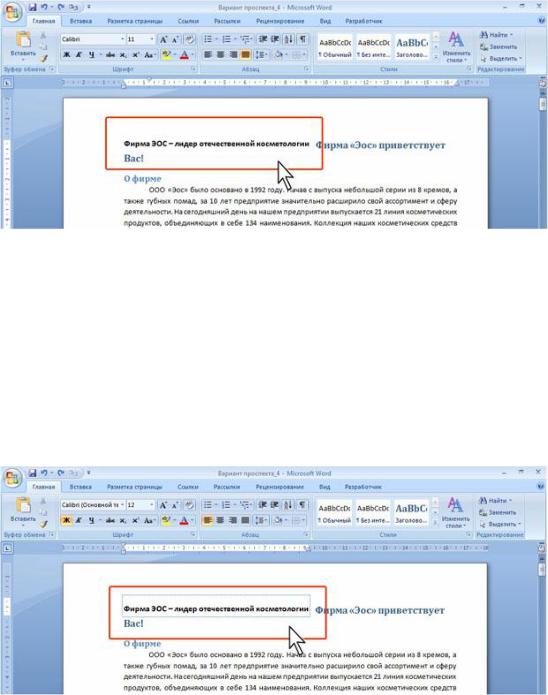Click the Office button in the upper Word window
548x695 pixels.
pyautogui.click(x=12, y=12)
